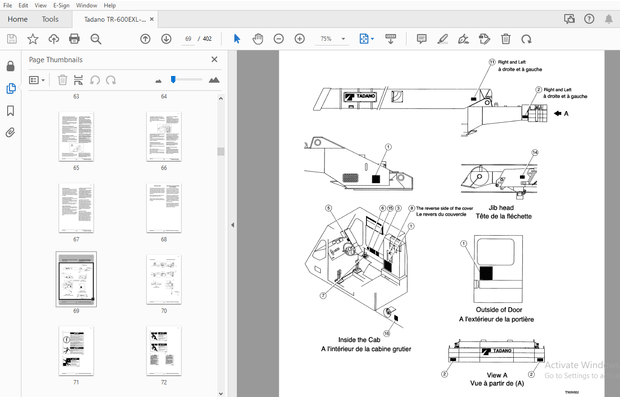620x397 pixels.
Task: Select page 65 thumbnail
Action: point(76,136)
